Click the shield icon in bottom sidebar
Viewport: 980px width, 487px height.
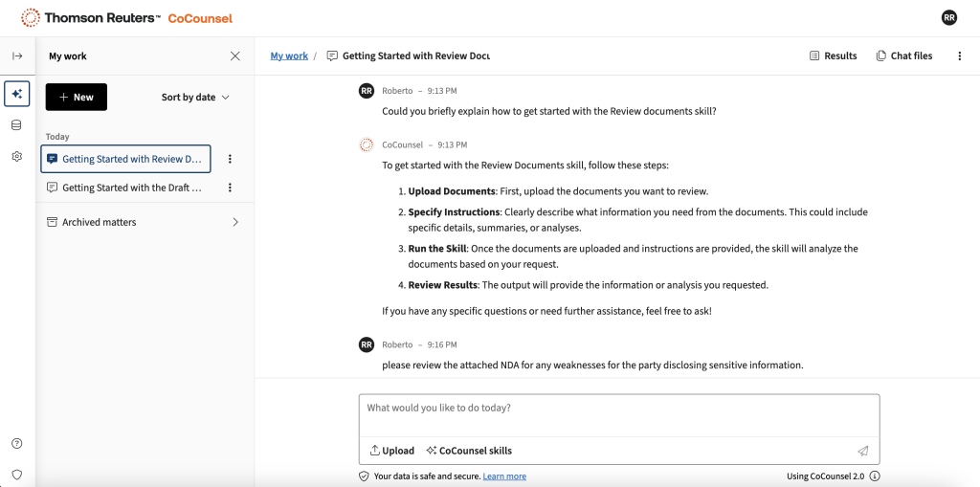coord(17,474)
